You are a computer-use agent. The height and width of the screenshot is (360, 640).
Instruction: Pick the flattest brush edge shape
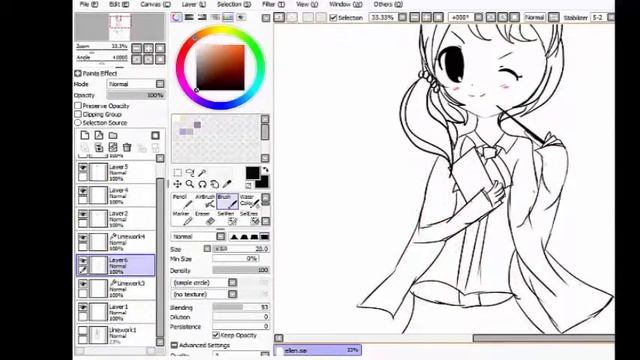click(x=264, y=236)
